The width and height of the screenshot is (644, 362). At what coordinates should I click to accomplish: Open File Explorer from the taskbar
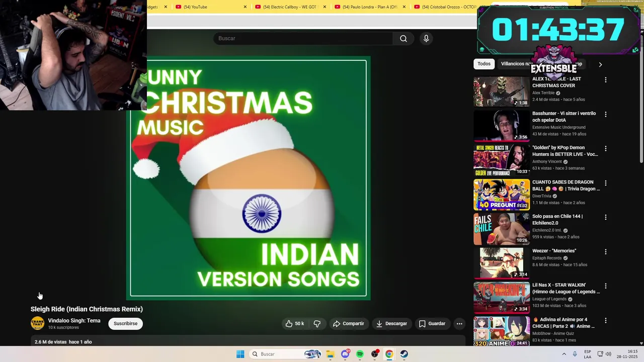tap(330, 354)
